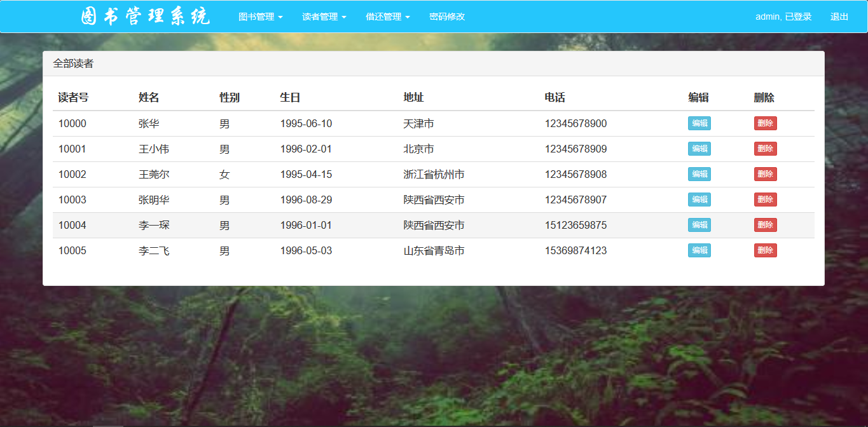Expand the 读者管理 dropdown menu
This screenshot has width=868, height=427.
[324, 17]
